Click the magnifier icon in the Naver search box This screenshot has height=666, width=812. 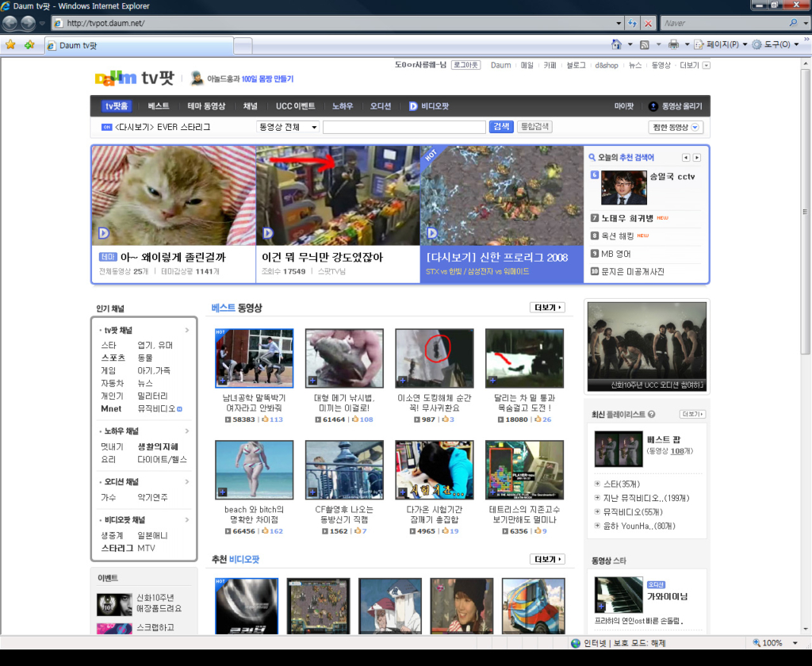793,23
